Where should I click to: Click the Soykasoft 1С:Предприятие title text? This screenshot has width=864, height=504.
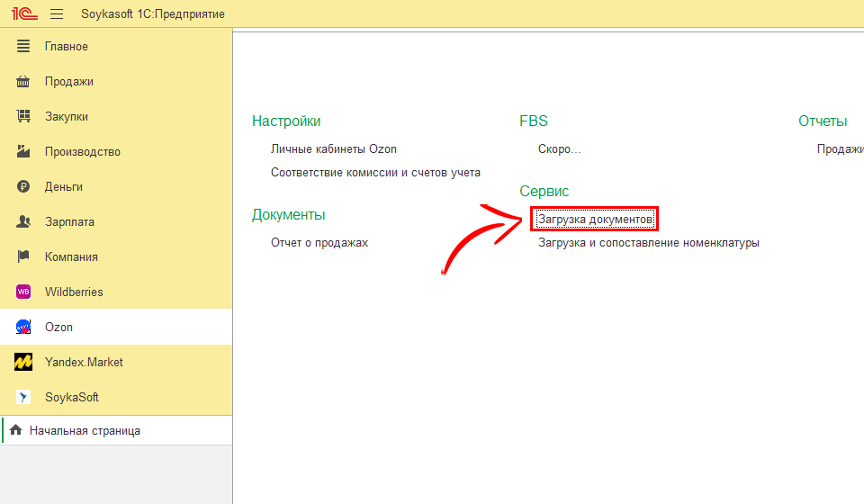153,13
